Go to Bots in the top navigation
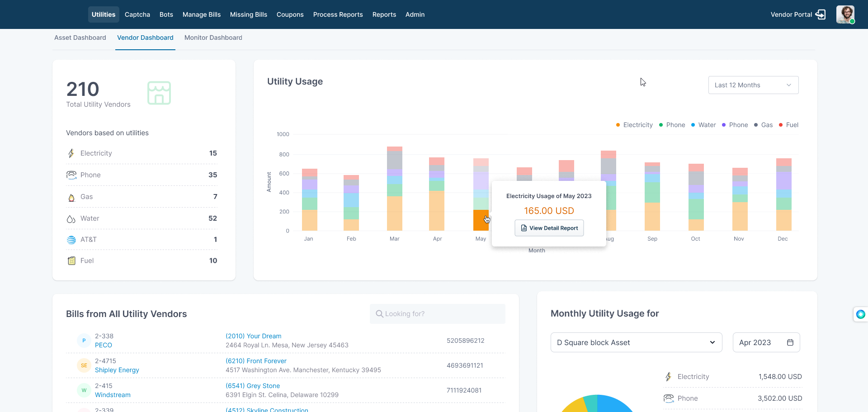This screenshot has height=412, width=868. point(166,14)
